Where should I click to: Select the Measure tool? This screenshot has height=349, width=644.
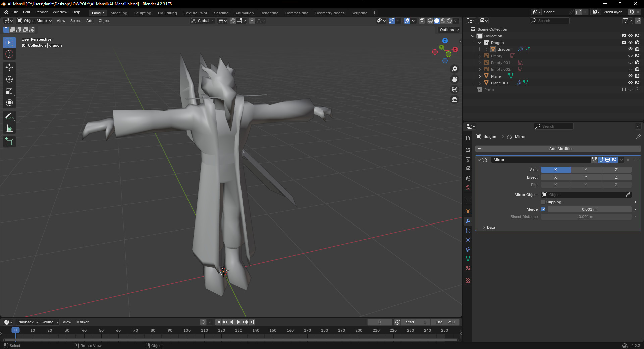pyautogui.click(x=9, y=128)
